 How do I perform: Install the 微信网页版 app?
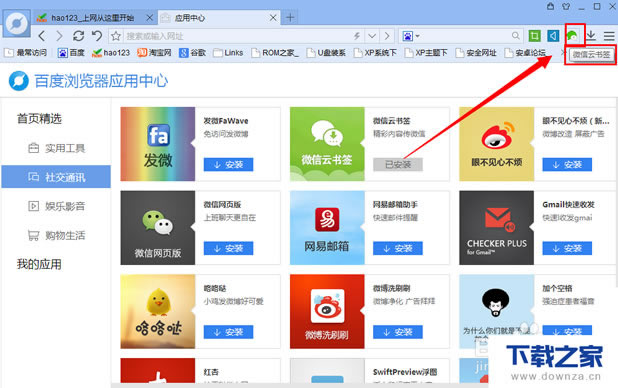coord(228,248)
